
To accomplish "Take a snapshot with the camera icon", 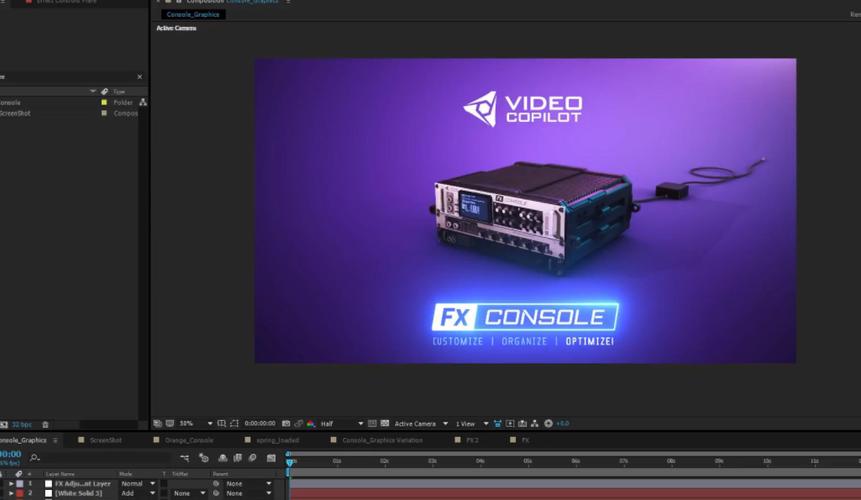I will click(x=286, y=424).
